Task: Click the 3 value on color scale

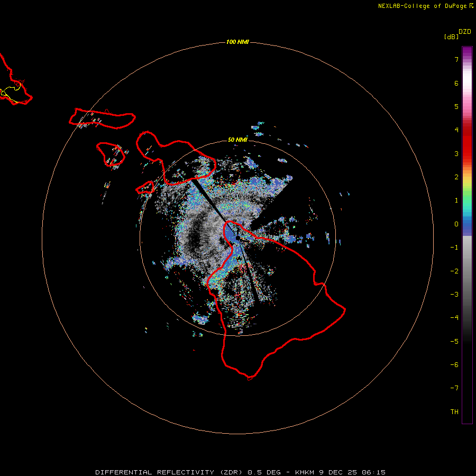Action: tap(456, 153)
